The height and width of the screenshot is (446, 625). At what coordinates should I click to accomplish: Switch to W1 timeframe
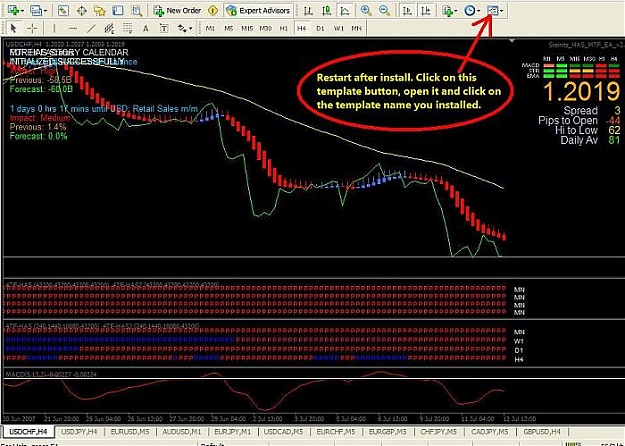coord(339,28)
